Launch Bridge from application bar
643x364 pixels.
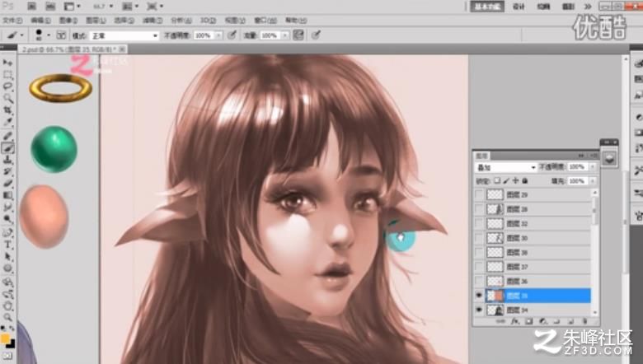[31, 6]
